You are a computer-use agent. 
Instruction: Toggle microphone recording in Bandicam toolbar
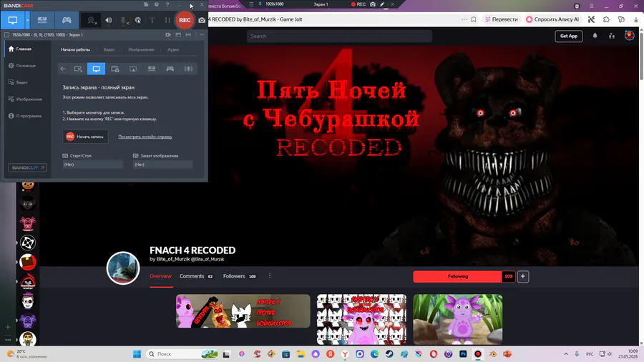coord(123,20)
